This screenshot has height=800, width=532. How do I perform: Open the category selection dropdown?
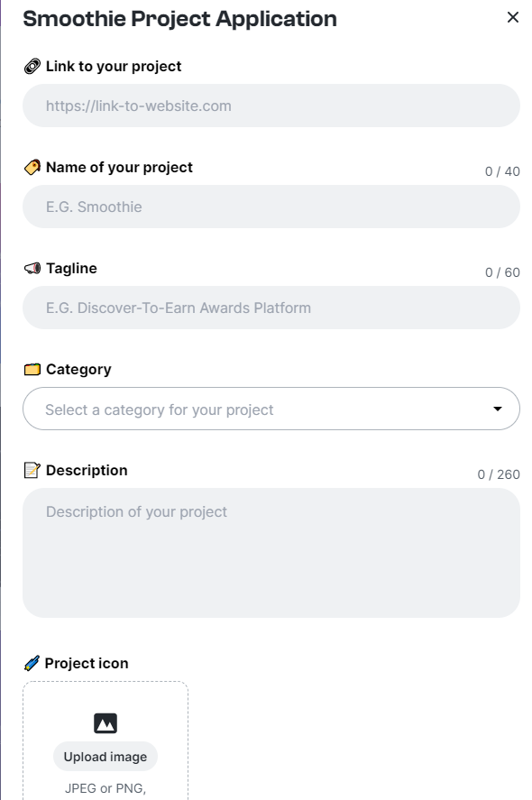(x=271, y=409)
